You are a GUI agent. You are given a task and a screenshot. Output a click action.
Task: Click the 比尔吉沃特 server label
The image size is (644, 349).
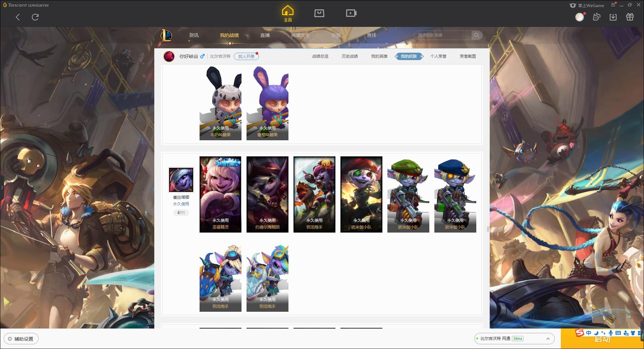pos(220,56)
